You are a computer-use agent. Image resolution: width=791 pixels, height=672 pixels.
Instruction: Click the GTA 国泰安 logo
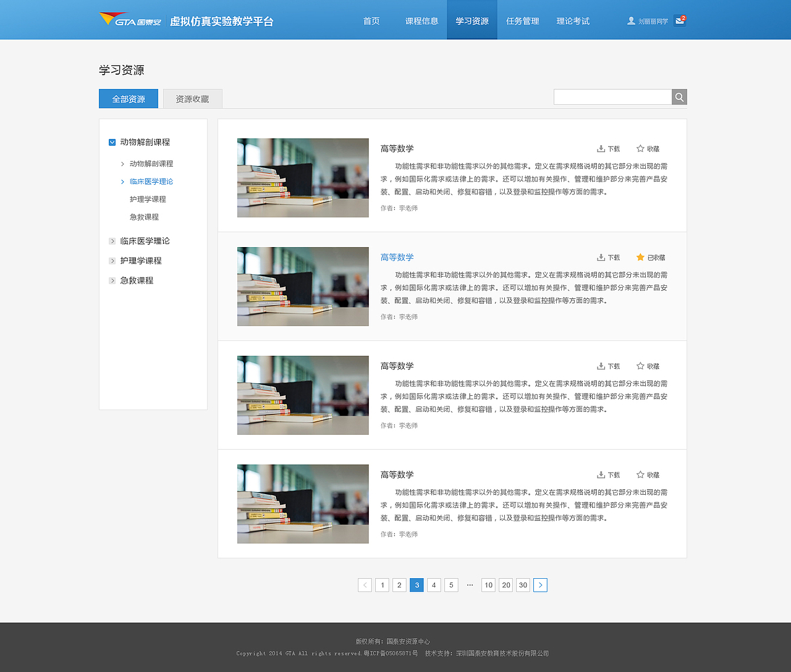click(x=130, y=19)
